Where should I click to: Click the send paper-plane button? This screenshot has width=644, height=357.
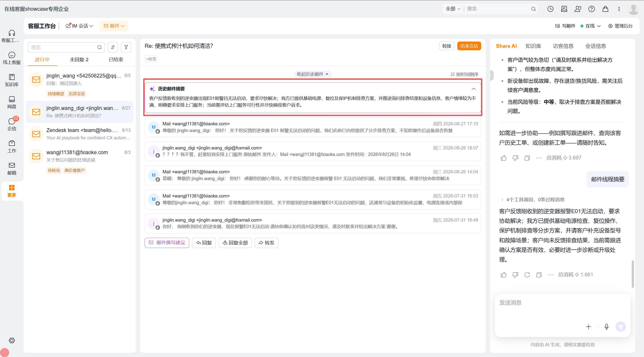[621, 327]
